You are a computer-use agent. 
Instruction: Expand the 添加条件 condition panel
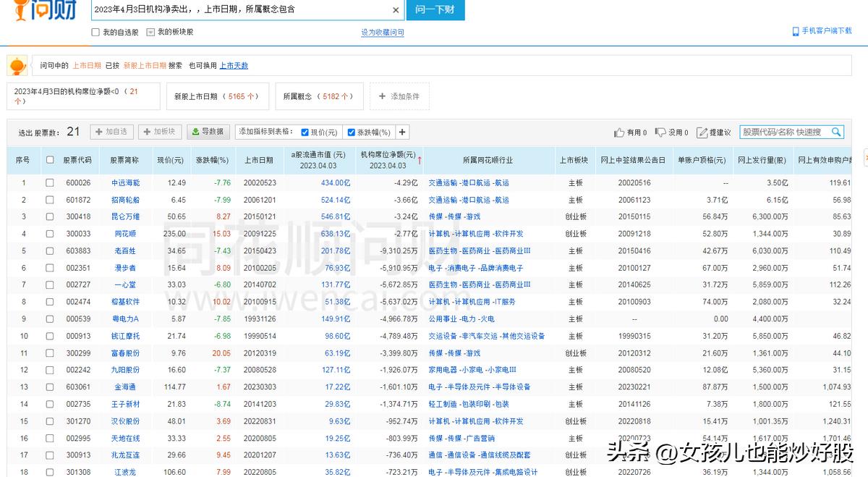398,96
